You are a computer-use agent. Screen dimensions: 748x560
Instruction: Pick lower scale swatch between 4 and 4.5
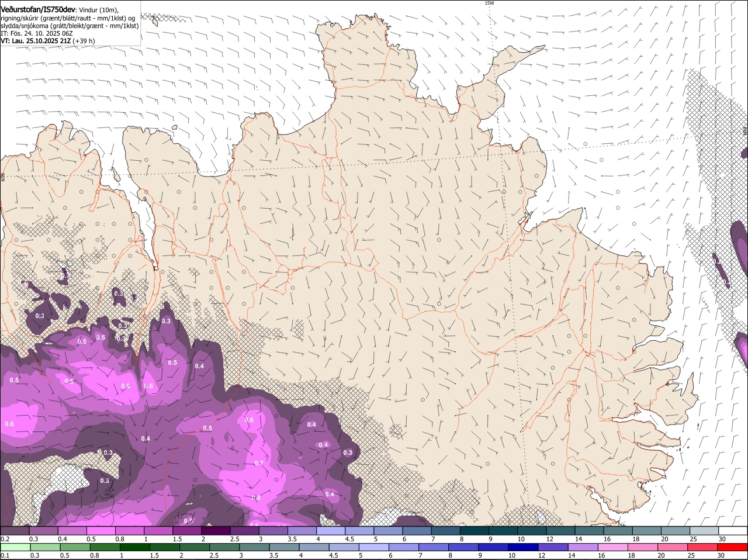tap(314, 547)
